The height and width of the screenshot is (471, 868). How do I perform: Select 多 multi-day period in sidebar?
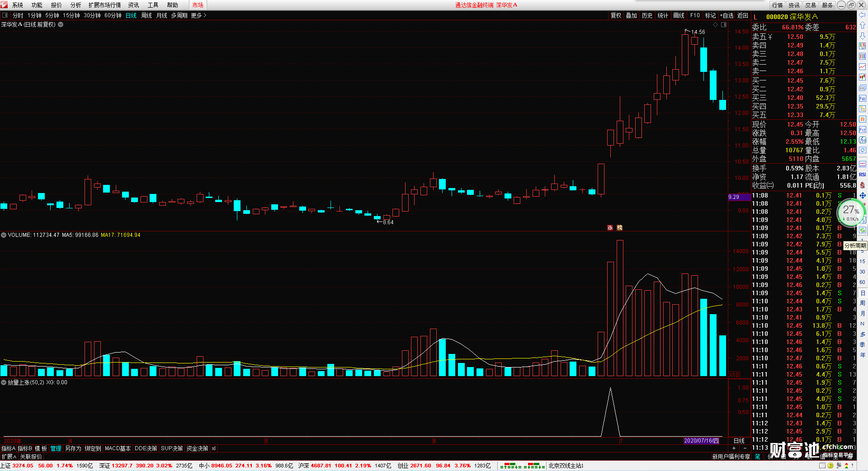tap(863, 334)
